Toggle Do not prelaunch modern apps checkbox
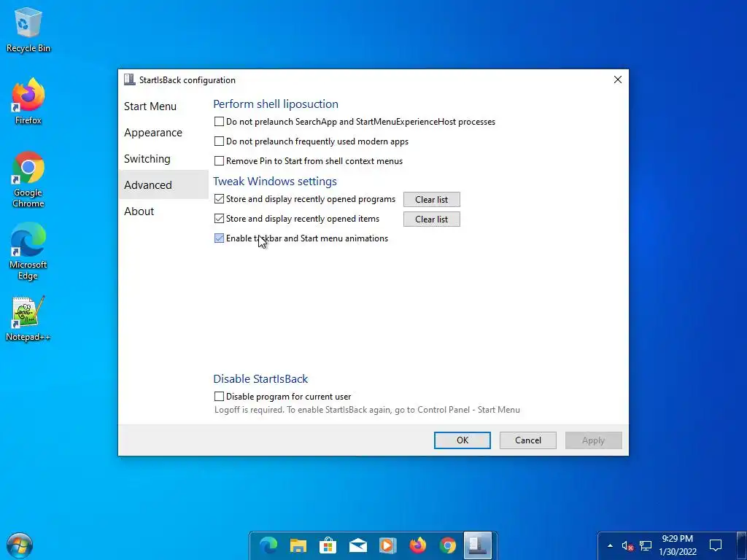This screenshot has height=560, width=747. pyautogui.click(x=219, y=141)
